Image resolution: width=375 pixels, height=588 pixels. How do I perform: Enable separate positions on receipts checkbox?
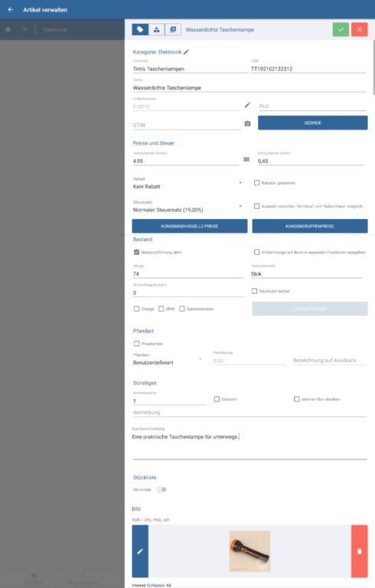pyautogui.click(x=257, y=252)
